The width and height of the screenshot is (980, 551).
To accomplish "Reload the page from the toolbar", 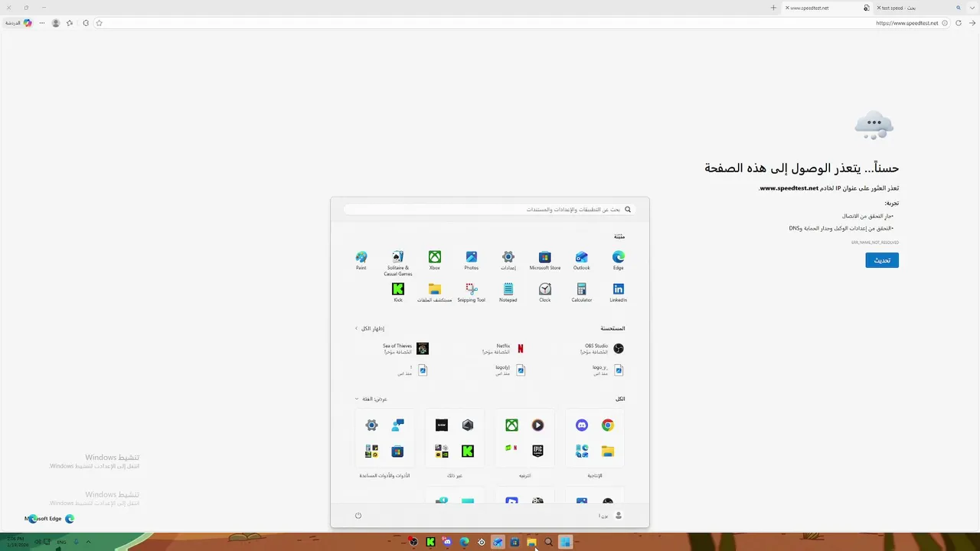I will pos(959,23).
